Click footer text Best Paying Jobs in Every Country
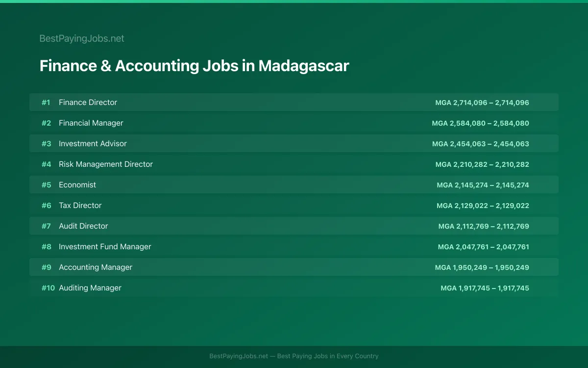 click(x=328, y=356)
